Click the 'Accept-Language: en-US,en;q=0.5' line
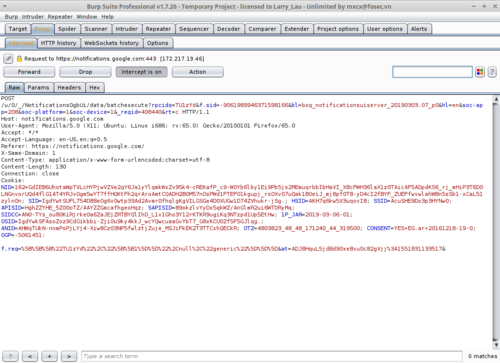Image resolution: width=500 pixels, height=363 pixels. pyautogui.click(x=54, y=139)
